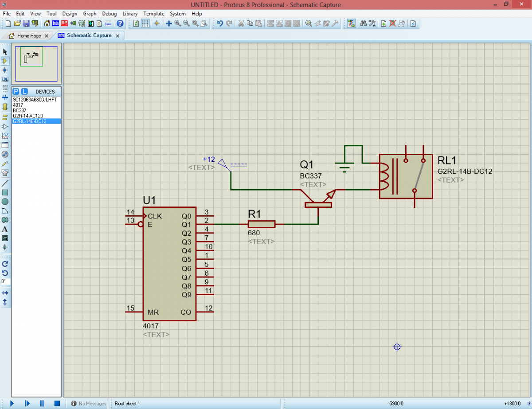Open the Template menu
This screenshot has height=409, width=532.
154,14
